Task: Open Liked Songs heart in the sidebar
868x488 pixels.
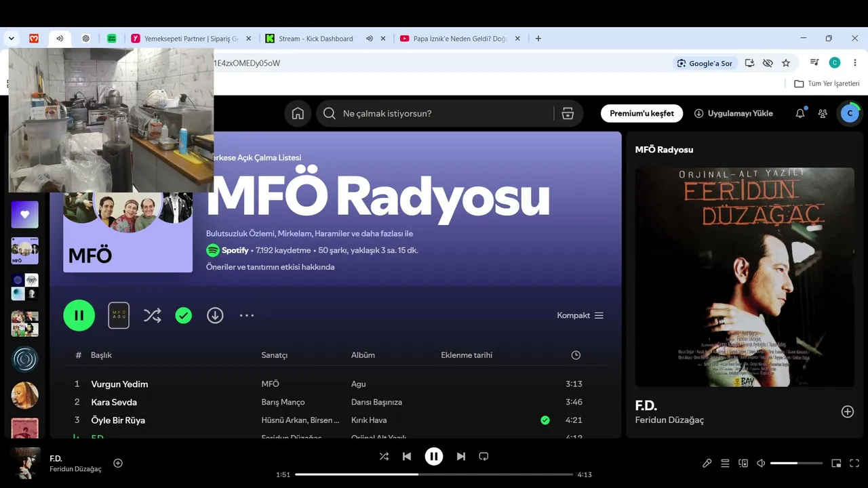Action: coord(25,214)
